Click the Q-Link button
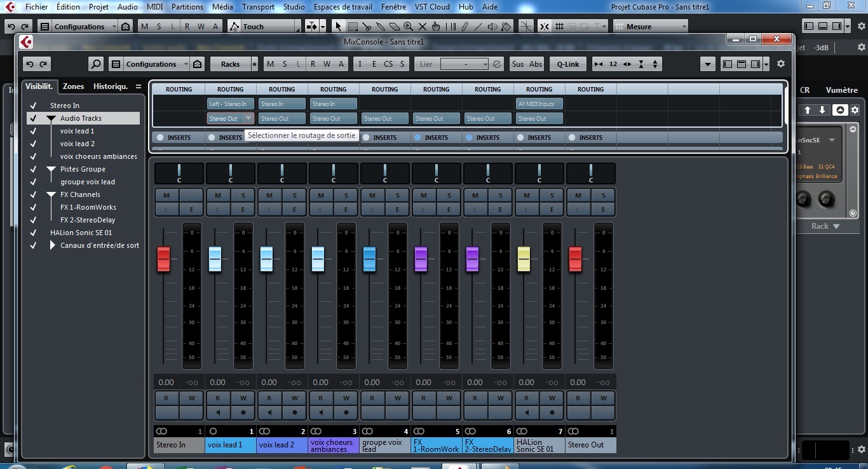868x469 pixels. click(568, 64)
